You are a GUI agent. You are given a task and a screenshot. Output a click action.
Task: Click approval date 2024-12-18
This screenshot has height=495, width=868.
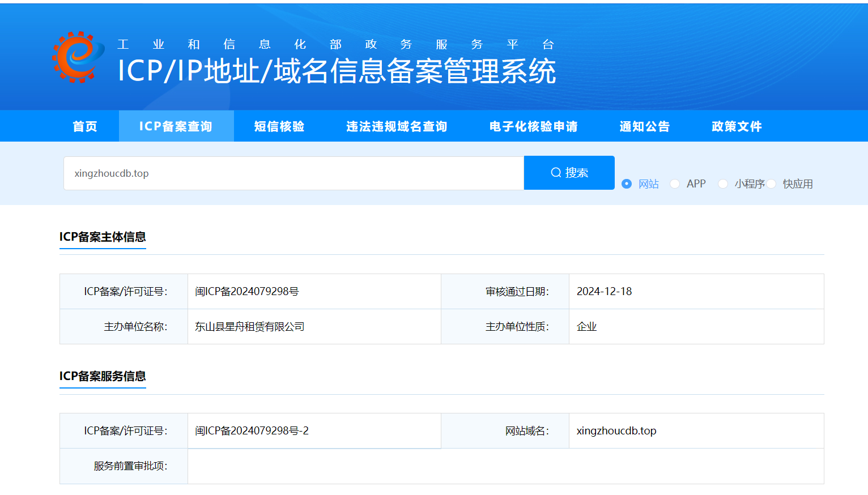click(604, 292)
